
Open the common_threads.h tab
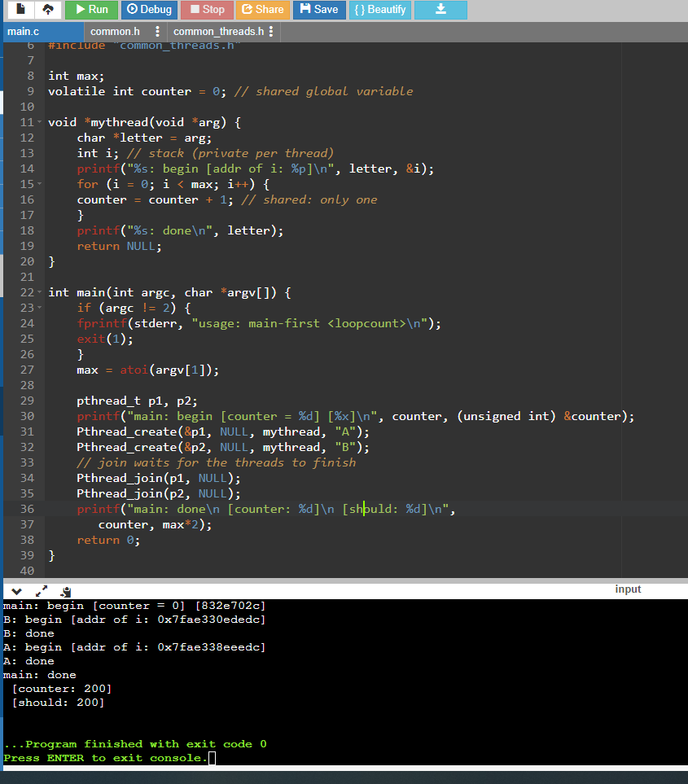218,32
